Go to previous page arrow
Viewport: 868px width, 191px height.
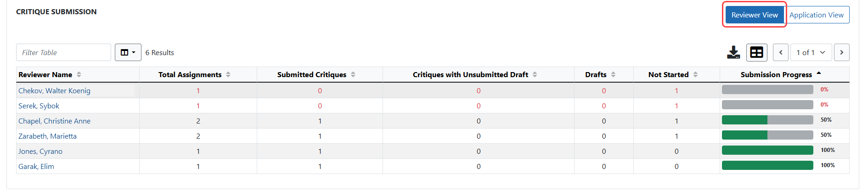pos(781,52)
